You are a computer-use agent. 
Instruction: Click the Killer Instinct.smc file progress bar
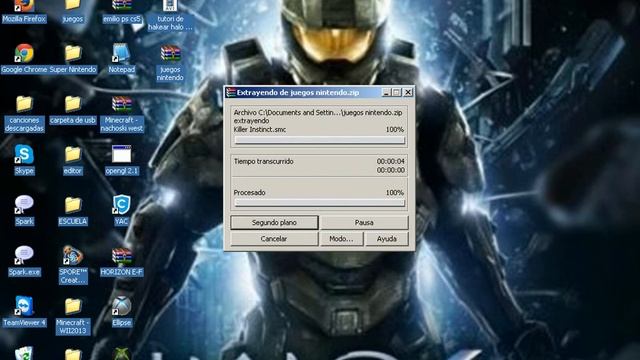[320, 140]
